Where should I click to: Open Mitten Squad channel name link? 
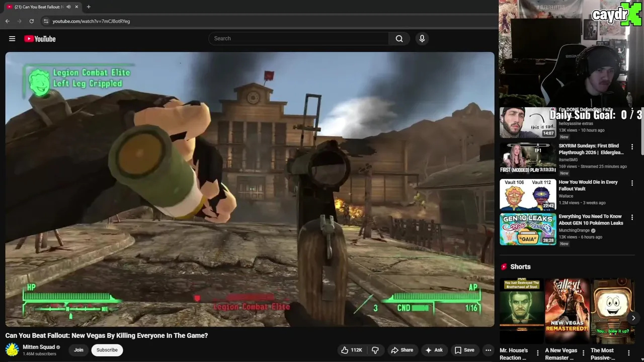[39, 347]
